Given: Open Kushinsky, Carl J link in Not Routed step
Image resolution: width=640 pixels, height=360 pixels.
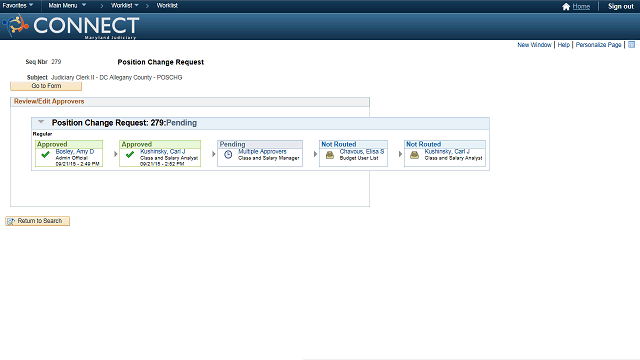Looking at the screenshot, I should click(447, 151).
